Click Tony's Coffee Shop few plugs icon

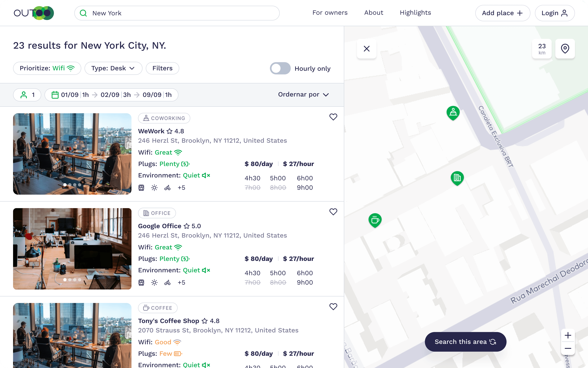click(x=178, y=354)
